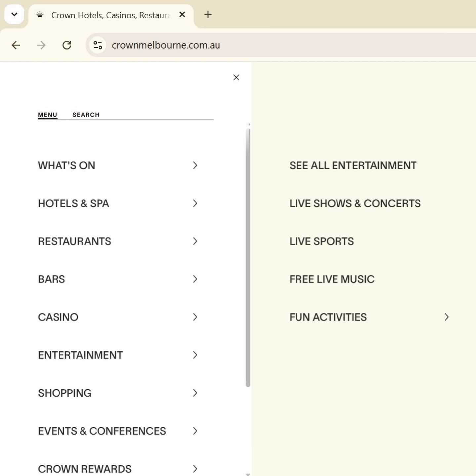Open the EVENTS & CONFERENCES menu item
The height and width of the screenshot is (476, 476).
tap(102, 431)
